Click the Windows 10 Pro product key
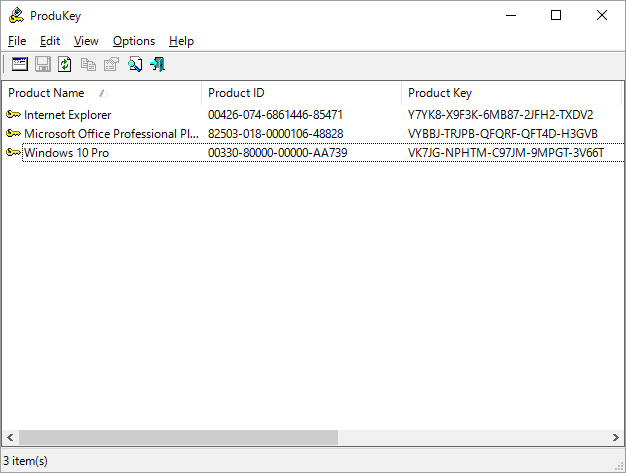 (x=506, y=153)
